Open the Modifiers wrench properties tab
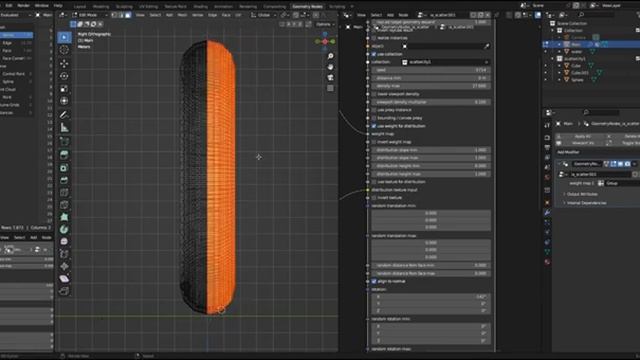This screenshot has height=360, width=640. (547, 213)
